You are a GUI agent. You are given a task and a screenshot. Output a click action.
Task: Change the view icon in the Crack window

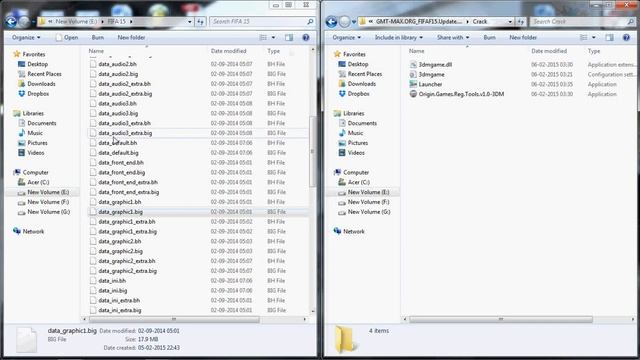point(584,38)
